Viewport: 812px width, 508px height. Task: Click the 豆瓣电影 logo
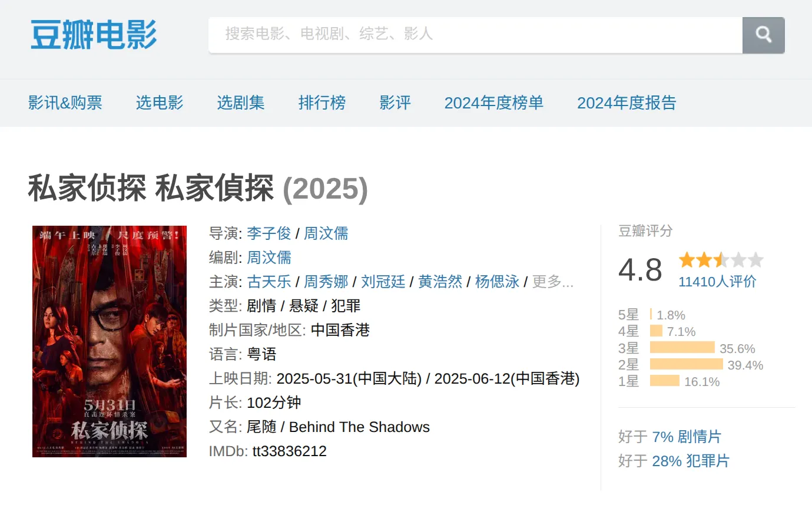[x=94, y=35]
